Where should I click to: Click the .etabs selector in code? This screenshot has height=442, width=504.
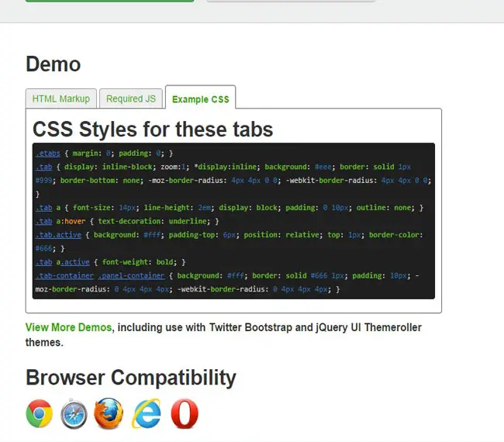pos(48,154)
